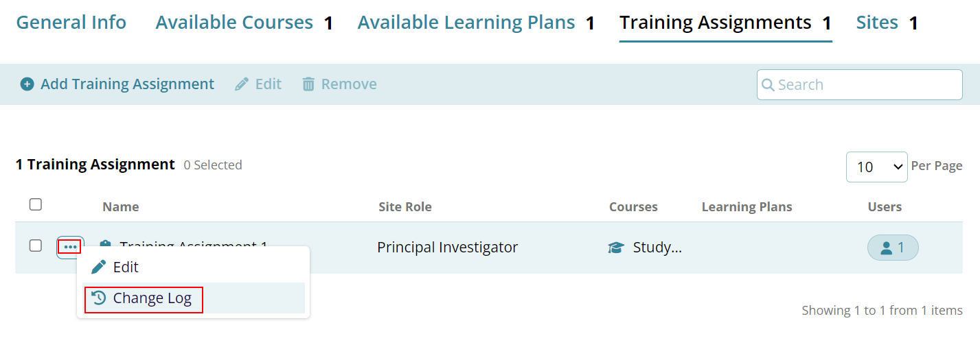Click the graduation cap course icon
This screenshot has width=980, height=347.
[616, 248]
